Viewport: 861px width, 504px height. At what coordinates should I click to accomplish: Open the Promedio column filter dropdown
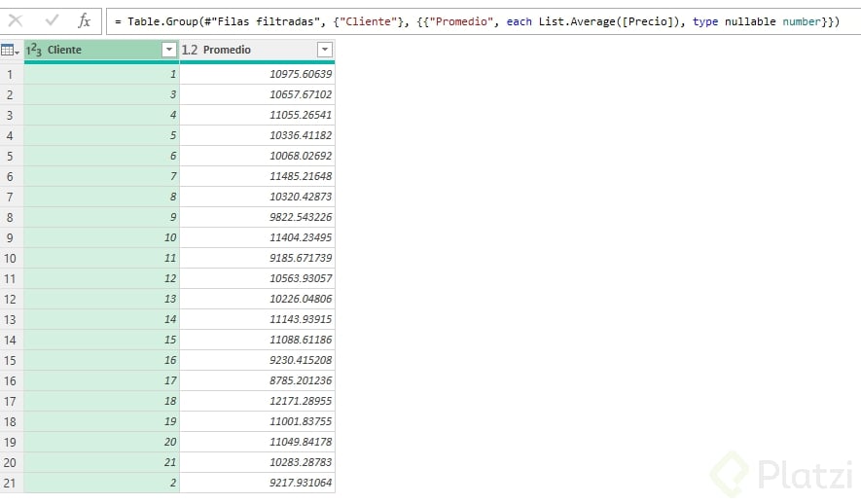tap(325, 50)
